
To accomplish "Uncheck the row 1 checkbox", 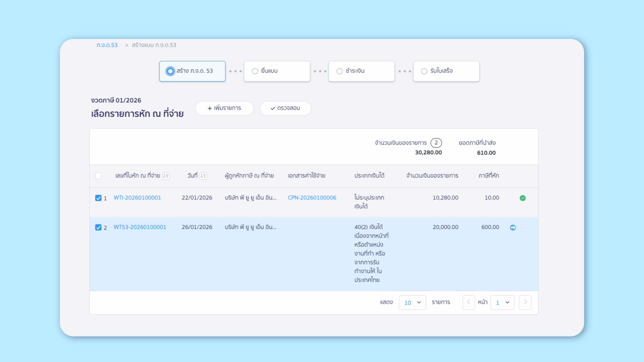I will 98,198.
